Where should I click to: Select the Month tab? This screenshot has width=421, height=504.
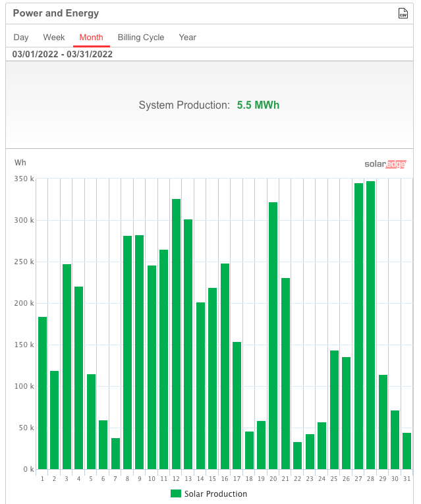92,38
